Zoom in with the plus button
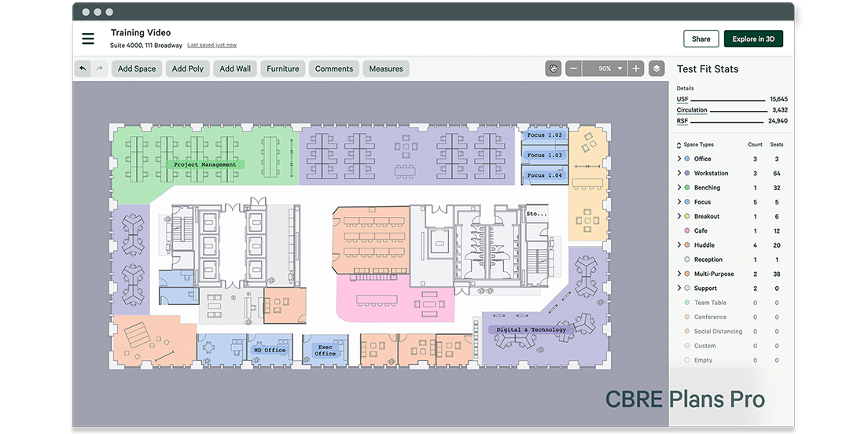868x434 pixels. pyautogui.click(x=636, y=69)
